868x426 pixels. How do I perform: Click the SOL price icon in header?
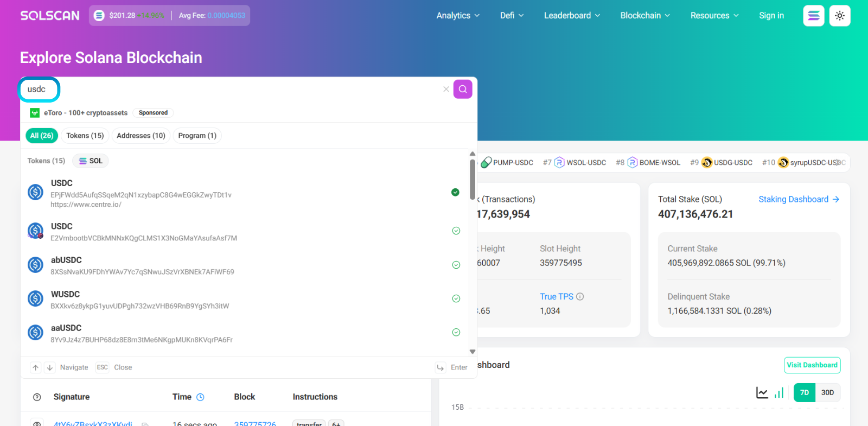(x=99, y=16)
